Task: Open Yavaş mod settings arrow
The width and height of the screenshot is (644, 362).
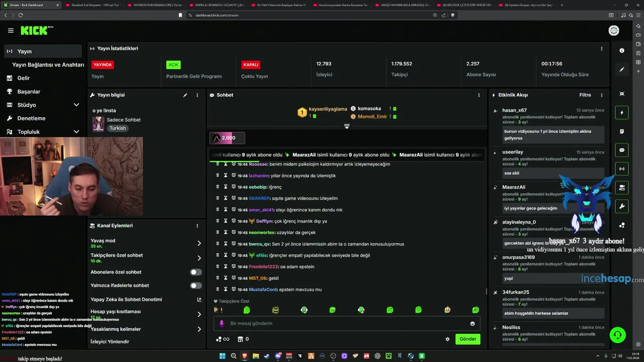Action: point(199,243)
